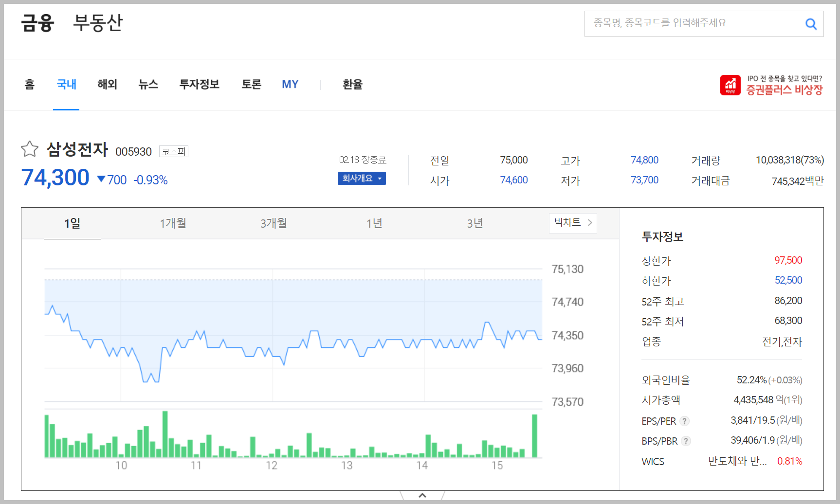Select the 1일 chart tab
The image size is (840, 504).
[x=72, y=223]
